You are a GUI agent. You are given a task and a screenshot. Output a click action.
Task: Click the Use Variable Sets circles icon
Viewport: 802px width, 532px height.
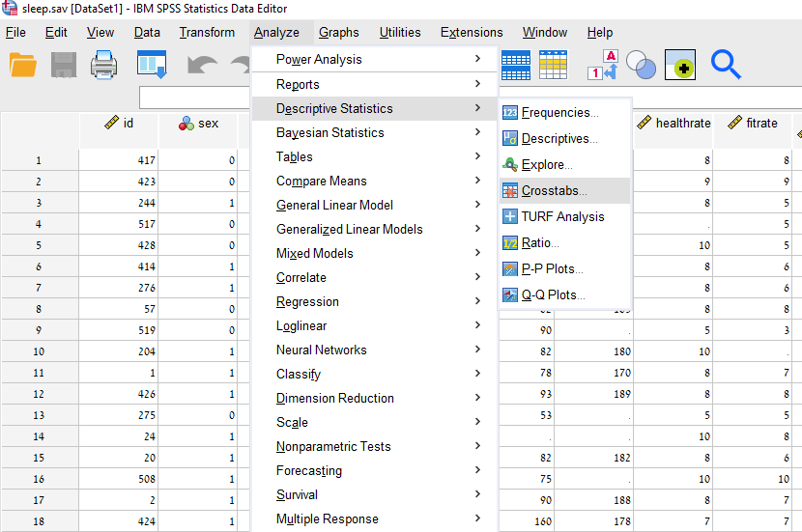click(x=642, y=66)
